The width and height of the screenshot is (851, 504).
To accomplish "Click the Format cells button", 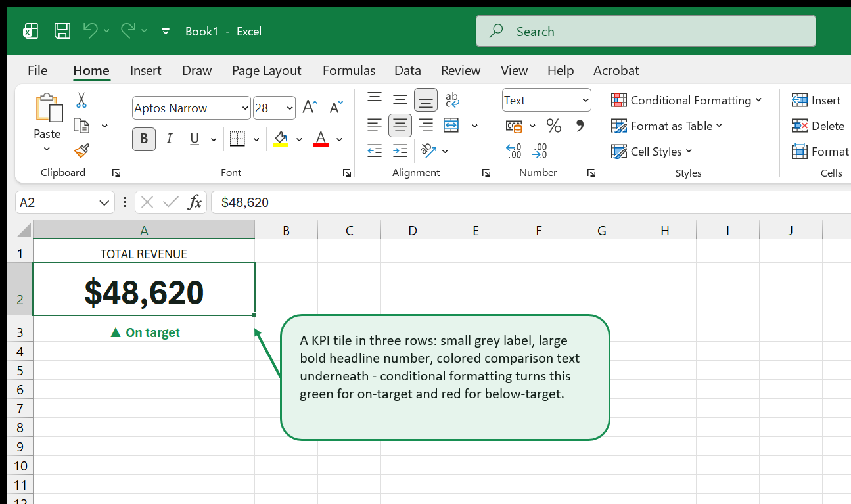I will pyautogui.click(x=820, y=151).
